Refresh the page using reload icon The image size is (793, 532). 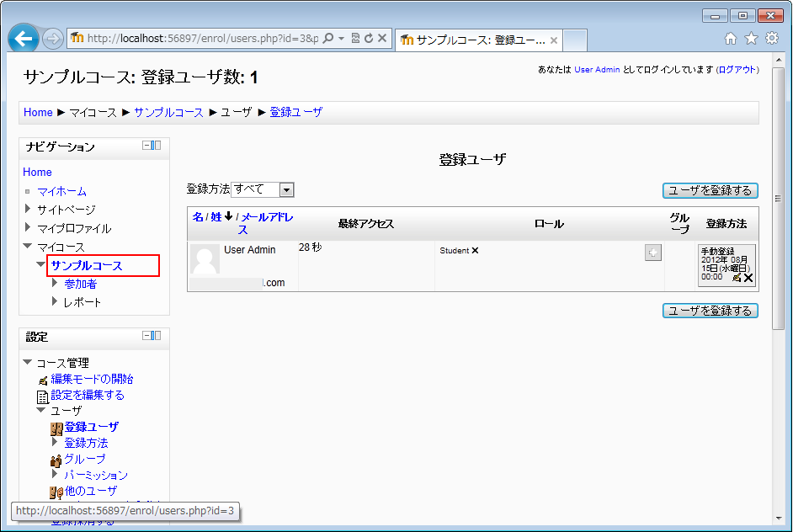click(369, 39)
